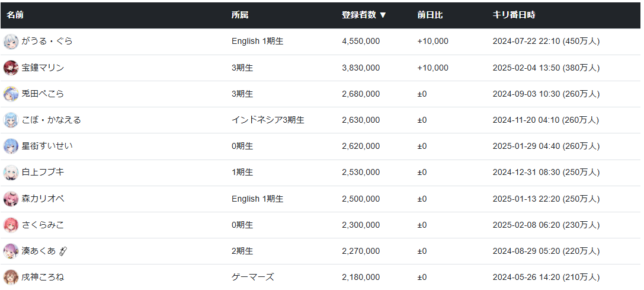Click インドネシア3期生 affiliation cell
Screen dimensions: 644x290
point(268,120)
